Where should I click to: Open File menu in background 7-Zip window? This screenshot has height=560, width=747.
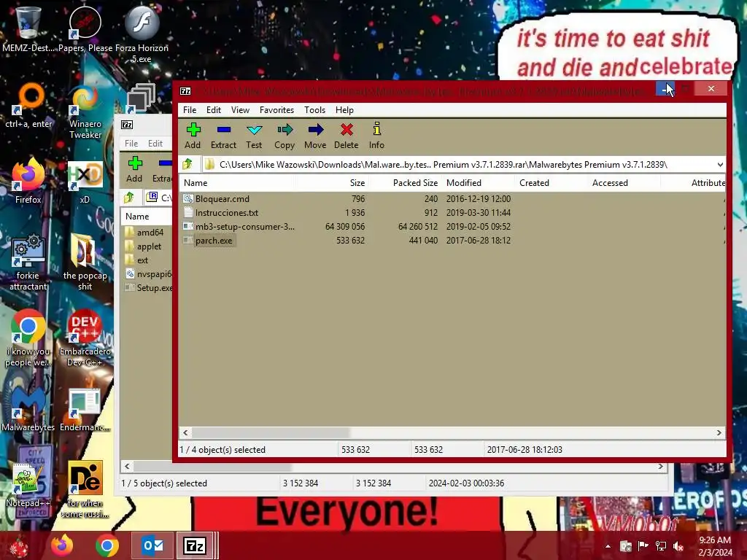(131, 144)
